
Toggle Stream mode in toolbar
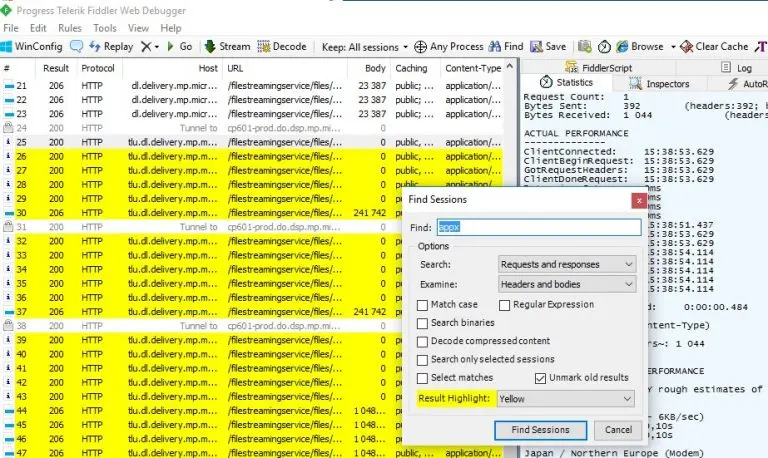(228, 47)
